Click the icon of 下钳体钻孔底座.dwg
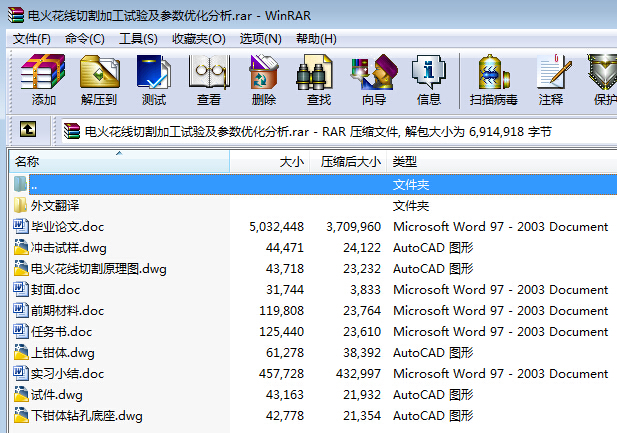The height and width of the screenshot is (433, 617). click(x=21, y=415)
